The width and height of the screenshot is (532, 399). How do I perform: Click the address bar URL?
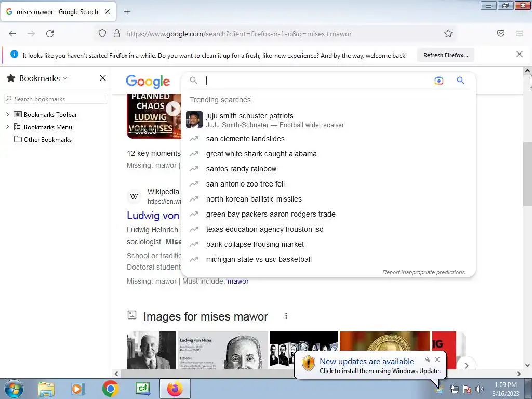[x=239, y=34]
